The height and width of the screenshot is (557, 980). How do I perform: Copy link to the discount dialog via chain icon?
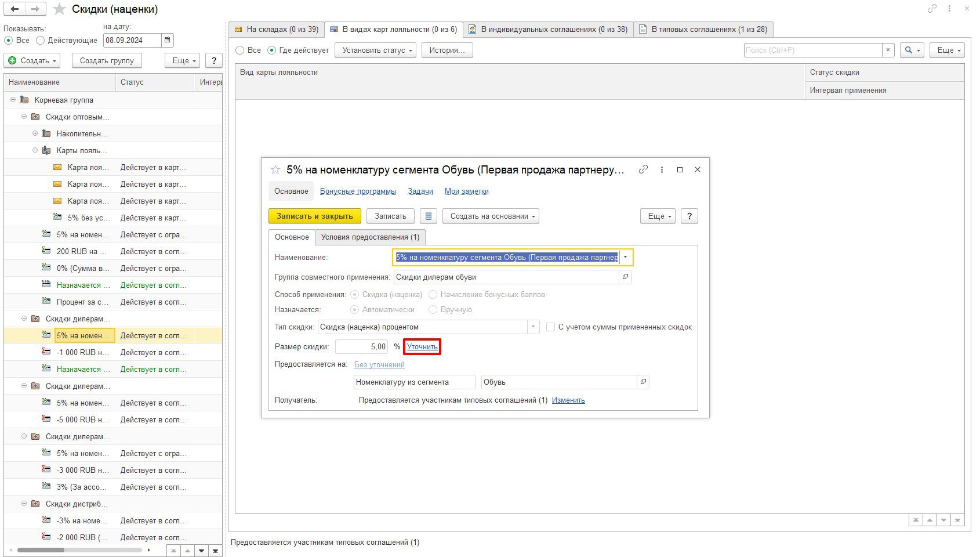[643, 169]
